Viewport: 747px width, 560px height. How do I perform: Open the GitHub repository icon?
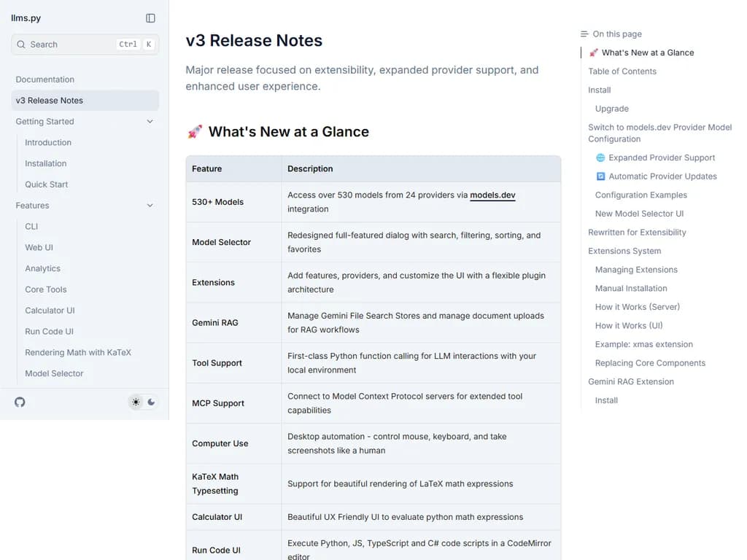click(x=20, y=402)
